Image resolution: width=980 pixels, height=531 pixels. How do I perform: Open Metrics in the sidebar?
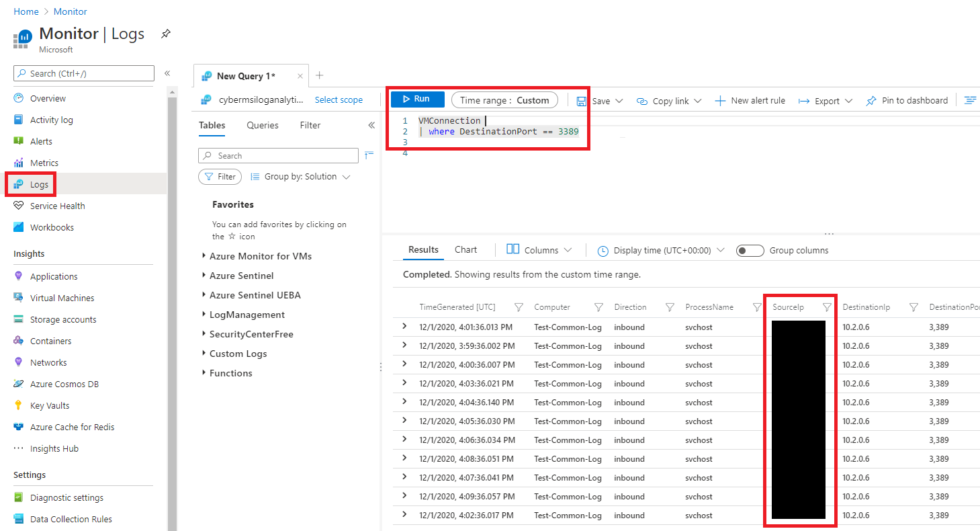click(44, 163)
